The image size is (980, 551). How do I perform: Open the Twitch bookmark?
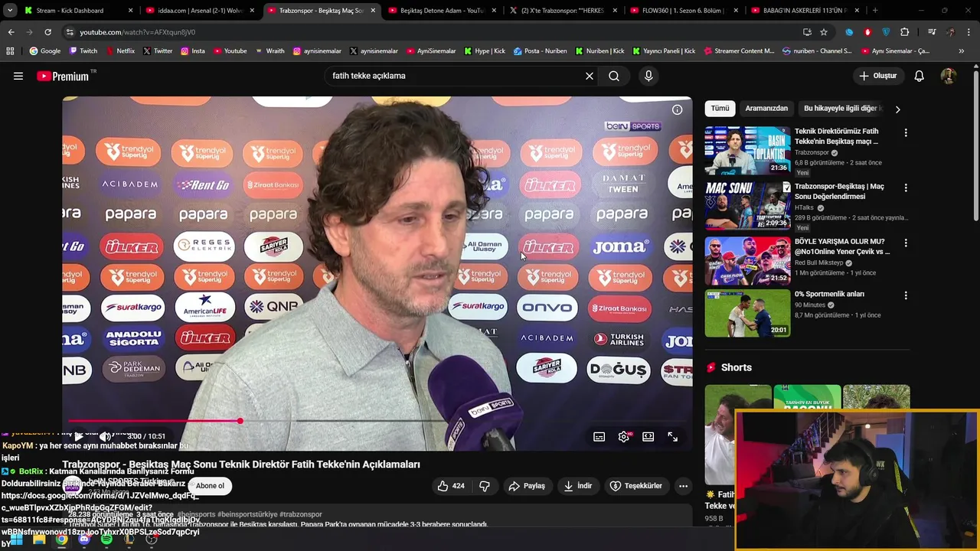(83, 51)
